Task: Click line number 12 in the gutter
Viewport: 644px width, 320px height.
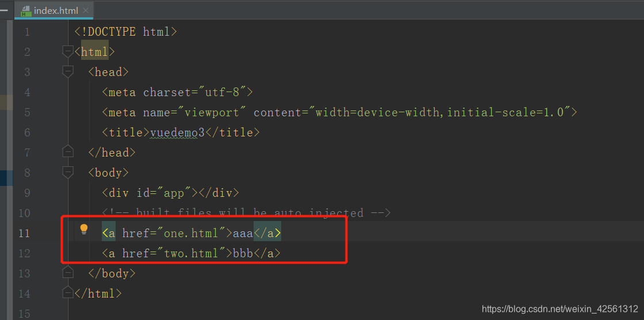Action: tap(24, 253)
